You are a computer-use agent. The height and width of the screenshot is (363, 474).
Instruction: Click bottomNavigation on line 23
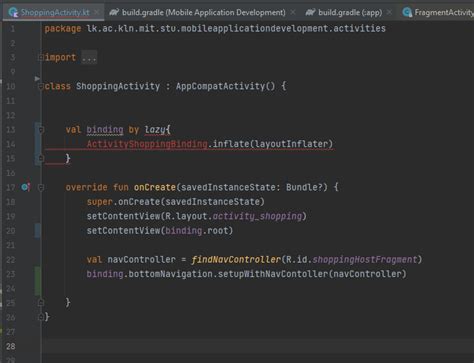170,274
